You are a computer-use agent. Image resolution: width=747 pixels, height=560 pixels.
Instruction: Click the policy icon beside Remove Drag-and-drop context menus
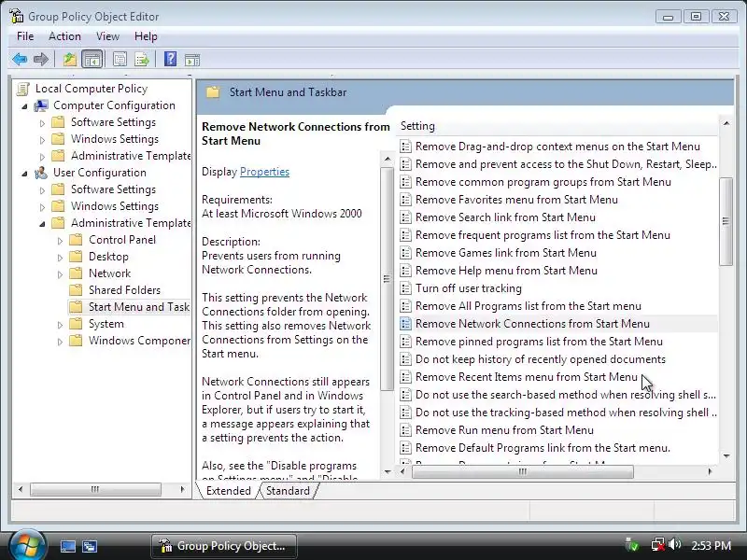pyautogui.click(x=405, y=147)
